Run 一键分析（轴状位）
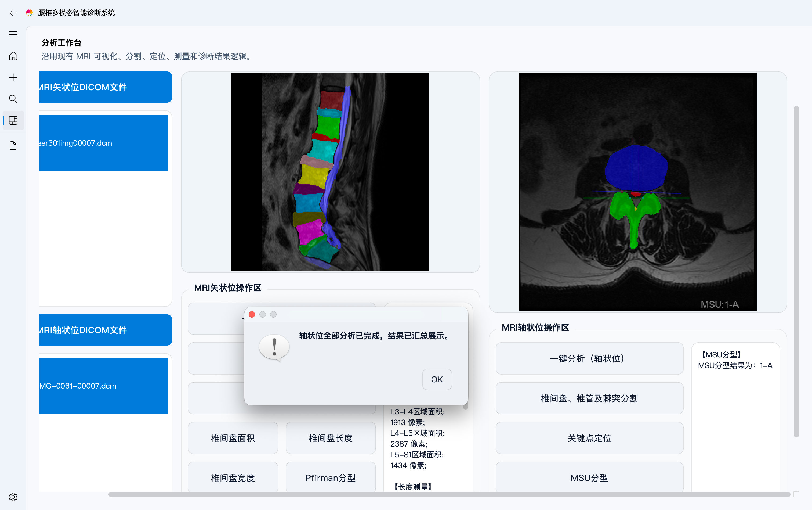The image size is (812, 510). [589, 358]
